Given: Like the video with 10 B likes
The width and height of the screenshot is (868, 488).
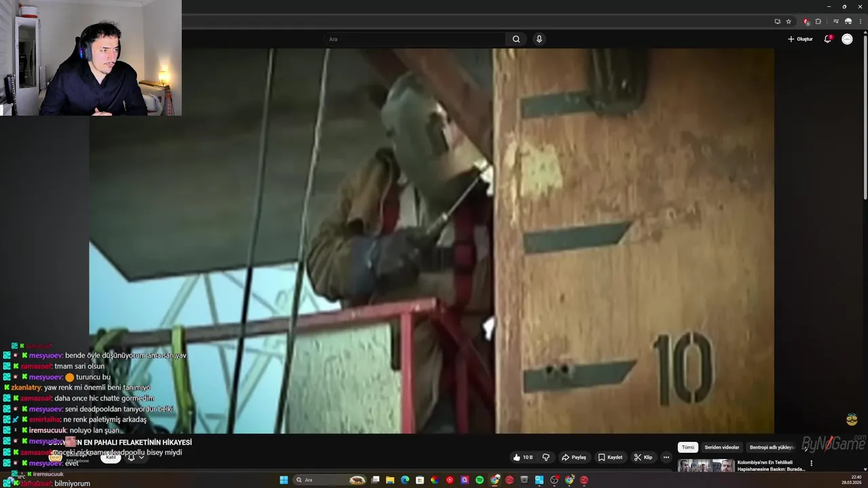Looking at the screenshot, I should [x=523, y=457].
